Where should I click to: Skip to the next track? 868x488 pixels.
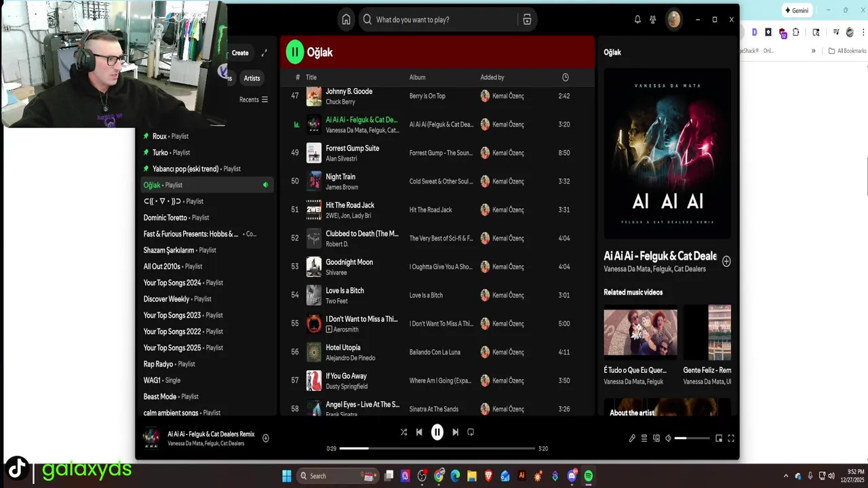(455, 432)
